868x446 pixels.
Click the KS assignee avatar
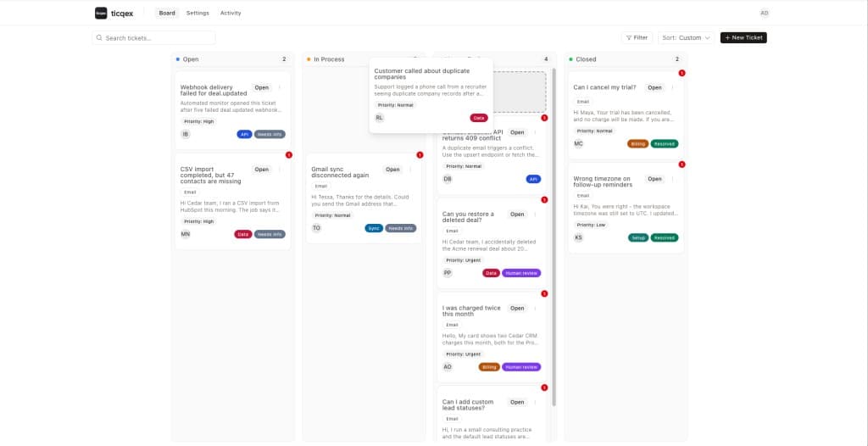click(578, 237)
